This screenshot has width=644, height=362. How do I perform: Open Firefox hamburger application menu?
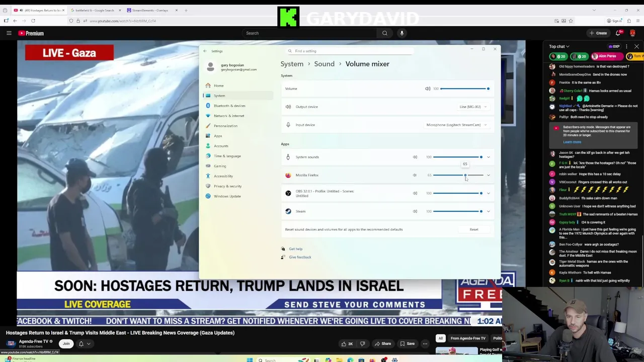coord(638,21)
